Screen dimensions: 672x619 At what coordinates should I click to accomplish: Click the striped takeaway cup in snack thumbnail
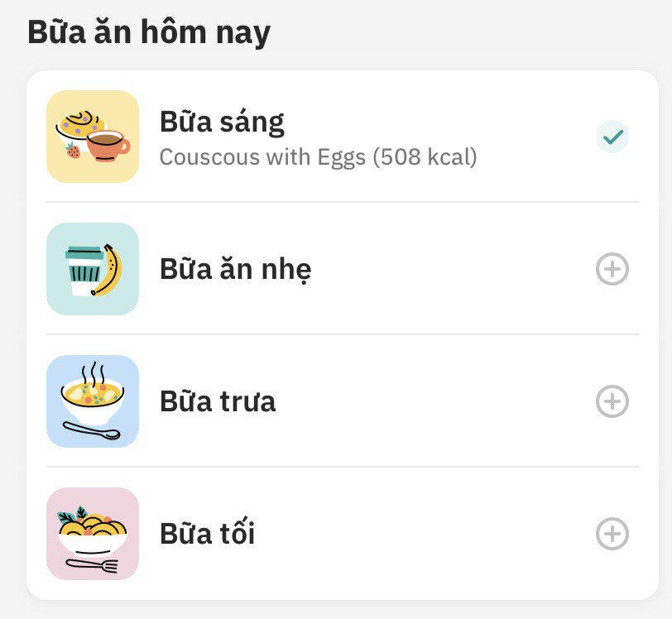[x=84, y=271]
